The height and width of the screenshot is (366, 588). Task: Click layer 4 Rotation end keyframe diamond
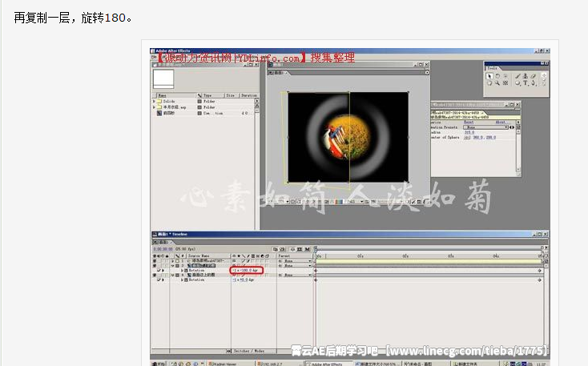coord(540,280)
